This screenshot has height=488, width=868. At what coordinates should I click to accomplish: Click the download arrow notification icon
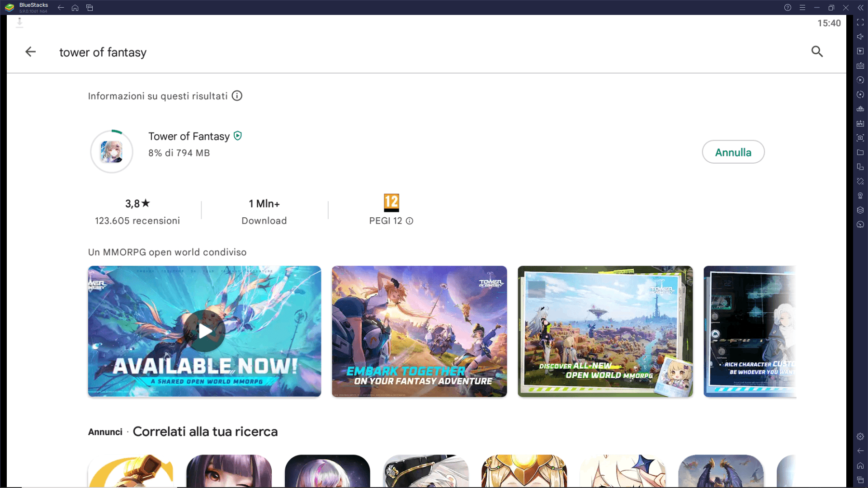pos(19,23)
